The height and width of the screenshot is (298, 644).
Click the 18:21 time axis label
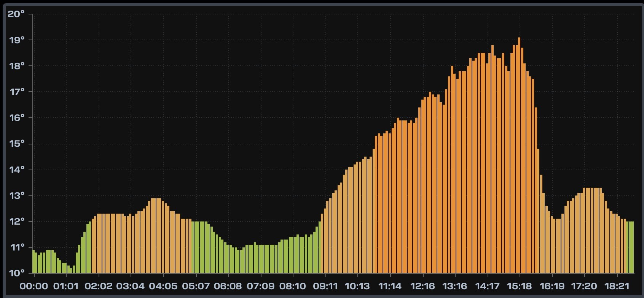(617, 286)
